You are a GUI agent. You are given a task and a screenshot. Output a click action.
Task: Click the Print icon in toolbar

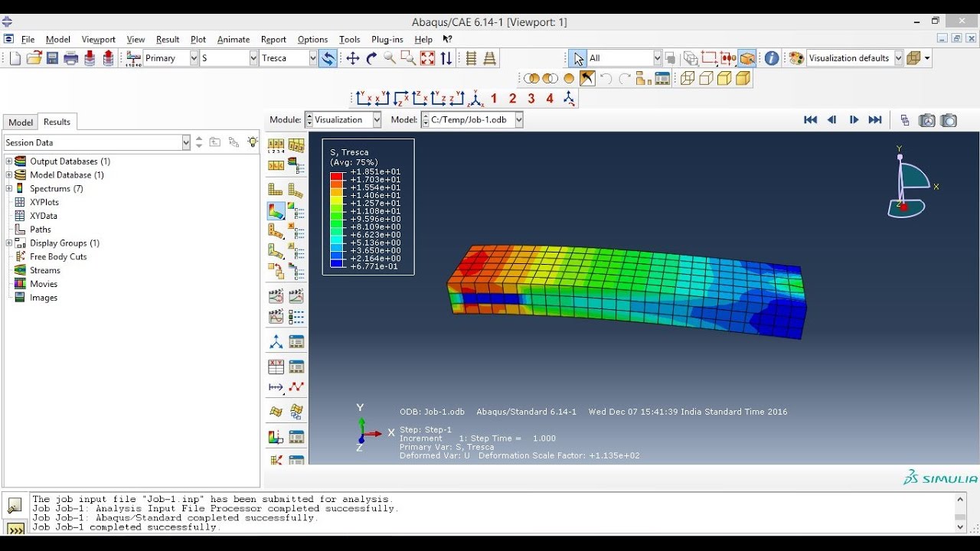[x=71, y=58]
